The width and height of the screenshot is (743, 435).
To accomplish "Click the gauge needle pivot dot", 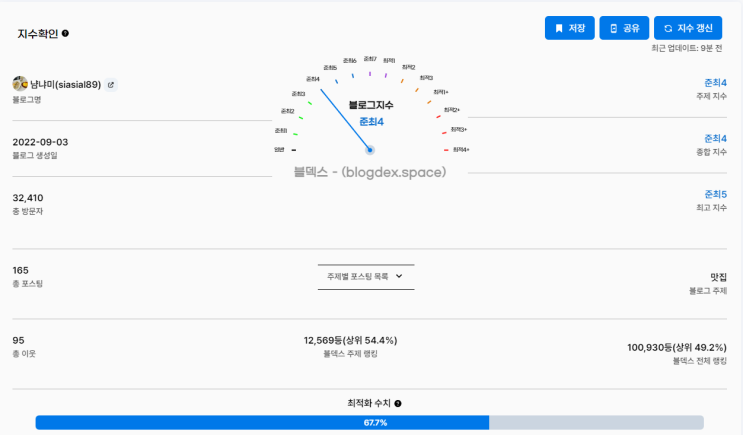I will click(370, 150).
